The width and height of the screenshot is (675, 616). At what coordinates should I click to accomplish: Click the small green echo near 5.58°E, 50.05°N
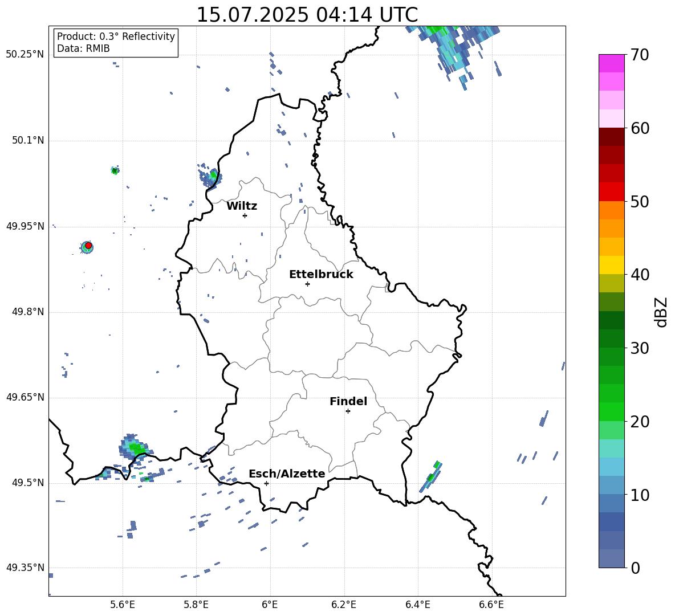(x=115, y=170)
